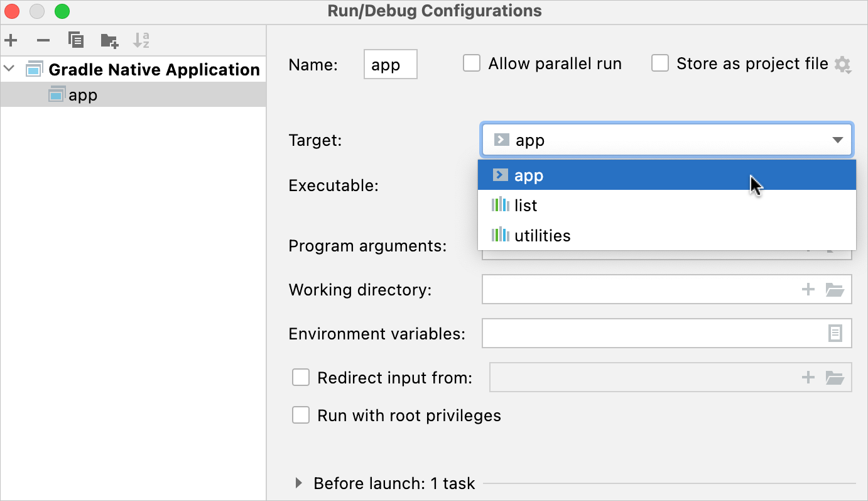Choose list from the Target list

click(x=667, y=206)
